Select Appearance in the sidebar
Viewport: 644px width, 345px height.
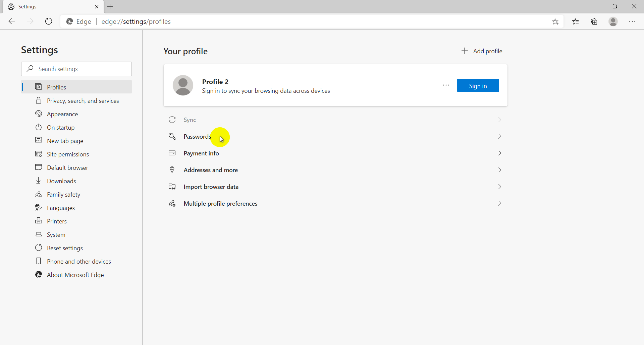tap(62, 114)
